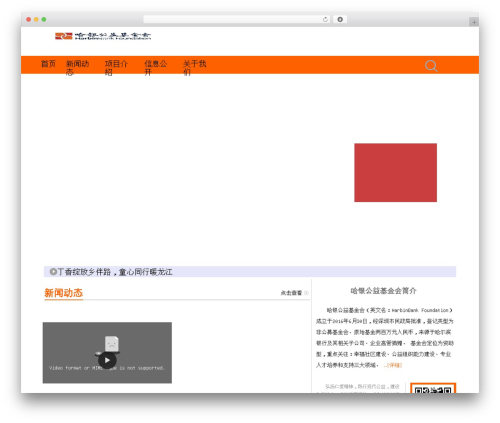
Task: Click the foundation logo in the header
Action: 103,36
